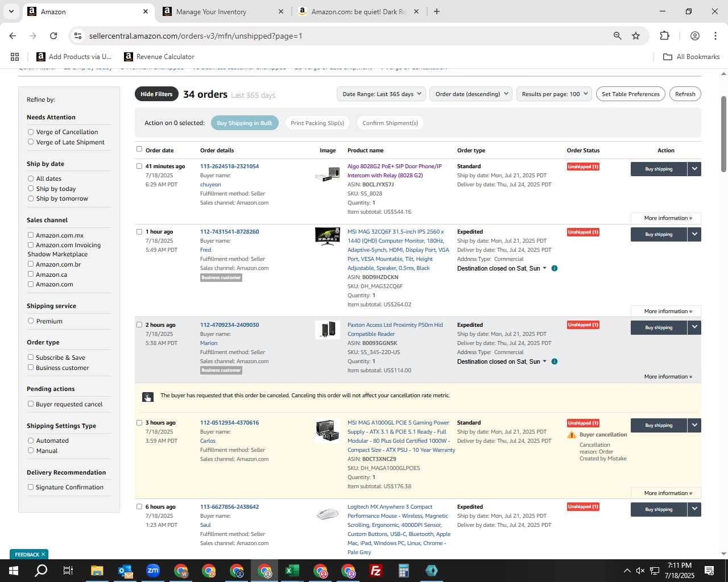Open the notification center icon
Image resolution: width=728 pixels, height=582 pixels.
[709, 571]
